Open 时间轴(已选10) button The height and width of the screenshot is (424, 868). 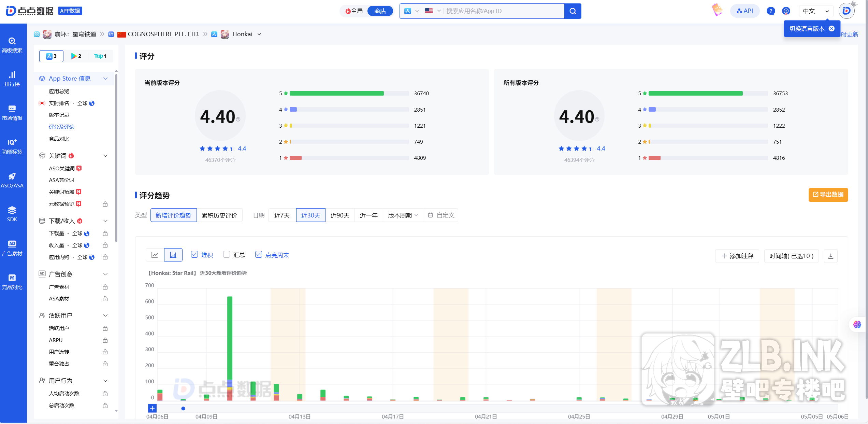click(x=792, y=256)
